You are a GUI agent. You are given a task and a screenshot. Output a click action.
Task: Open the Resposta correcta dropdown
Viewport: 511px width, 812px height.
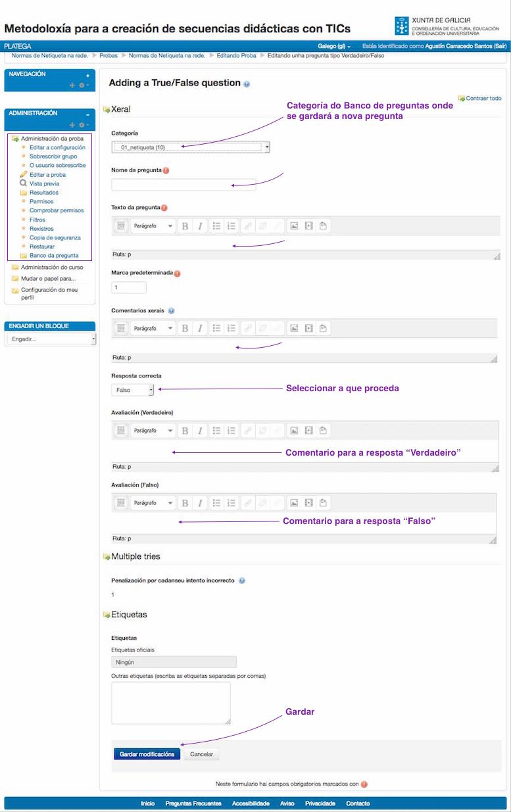133,390
